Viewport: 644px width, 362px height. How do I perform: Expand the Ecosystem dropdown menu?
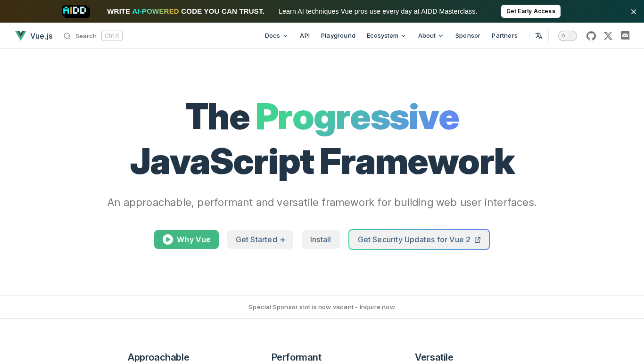387,36
